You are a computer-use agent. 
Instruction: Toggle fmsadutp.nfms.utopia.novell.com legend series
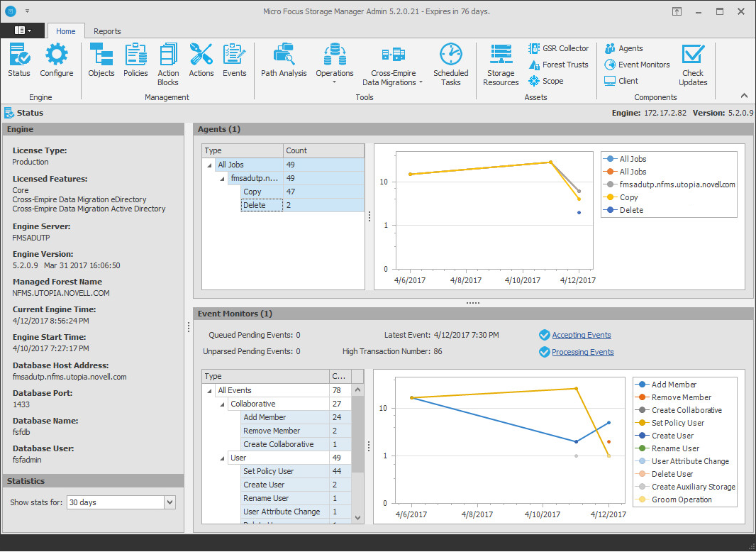(x=669, y=184)
